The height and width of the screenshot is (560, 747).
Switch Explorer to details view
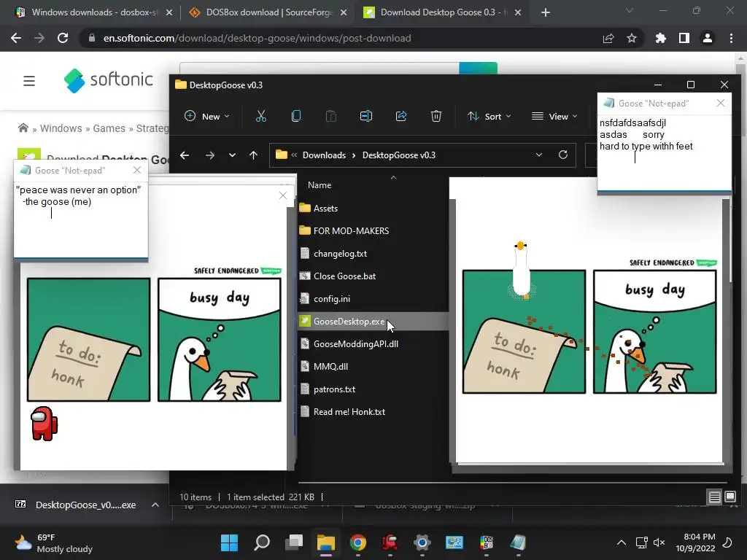coord(715,497)
